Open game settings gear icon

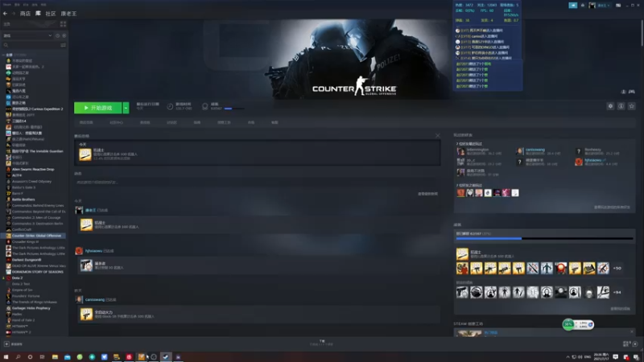(x=610, y=106)
